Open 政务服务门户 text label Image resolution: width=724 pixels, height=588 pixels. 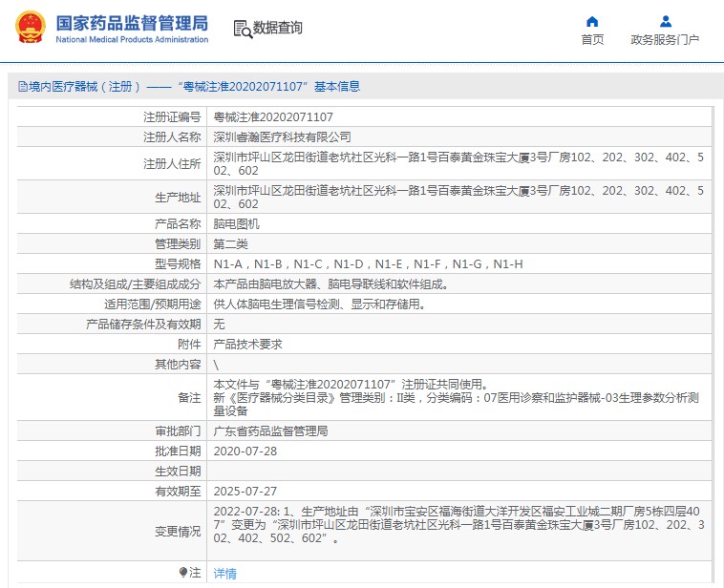665,40
